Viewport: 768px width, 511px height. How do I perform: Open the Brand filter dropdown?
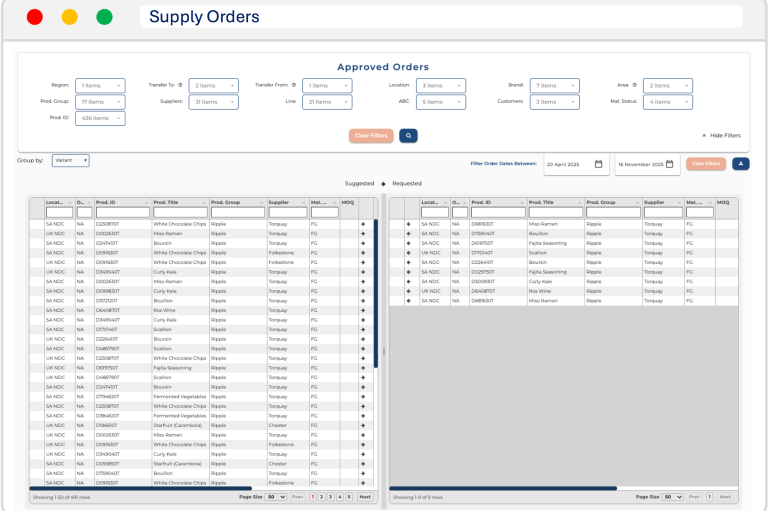[x=554, y=86]
